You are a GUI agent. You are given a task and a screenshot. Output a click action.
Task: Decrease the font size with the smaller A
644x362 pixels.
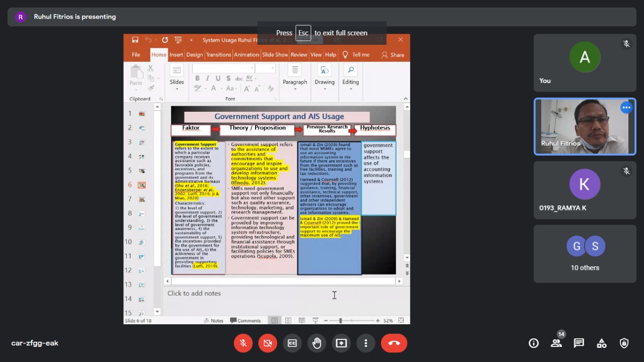257,89
